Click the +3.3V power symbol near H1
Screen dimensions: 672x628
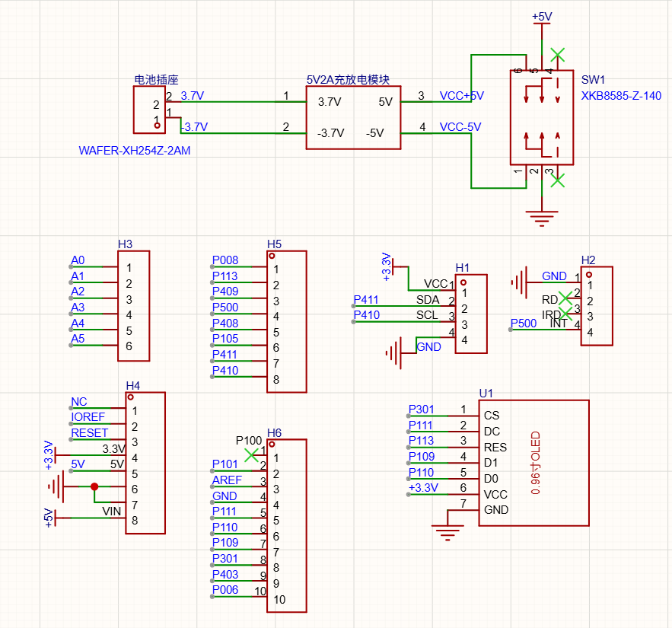point(391,266)
